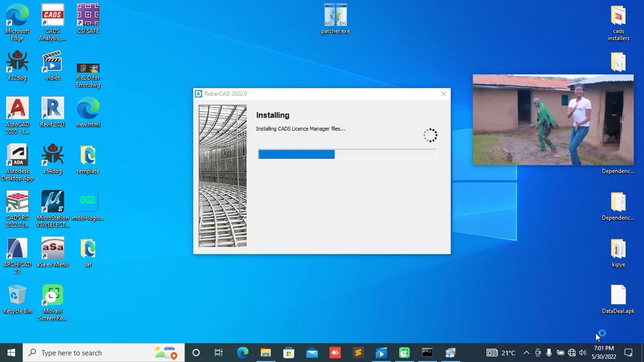
Task: Select new.html file on desktop
Action: coord(88,112)
